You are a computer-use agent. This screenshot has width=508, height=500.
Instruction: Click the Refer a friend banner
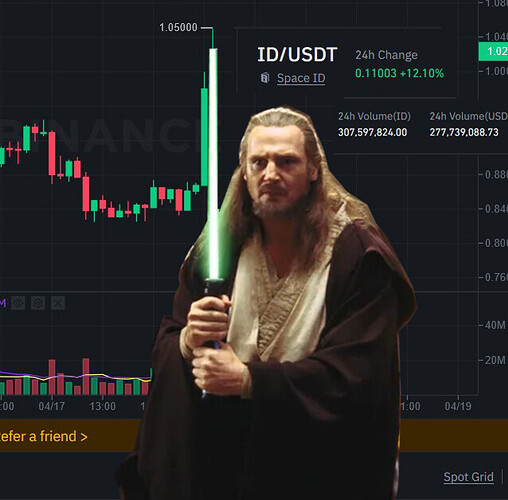[43, 436]
